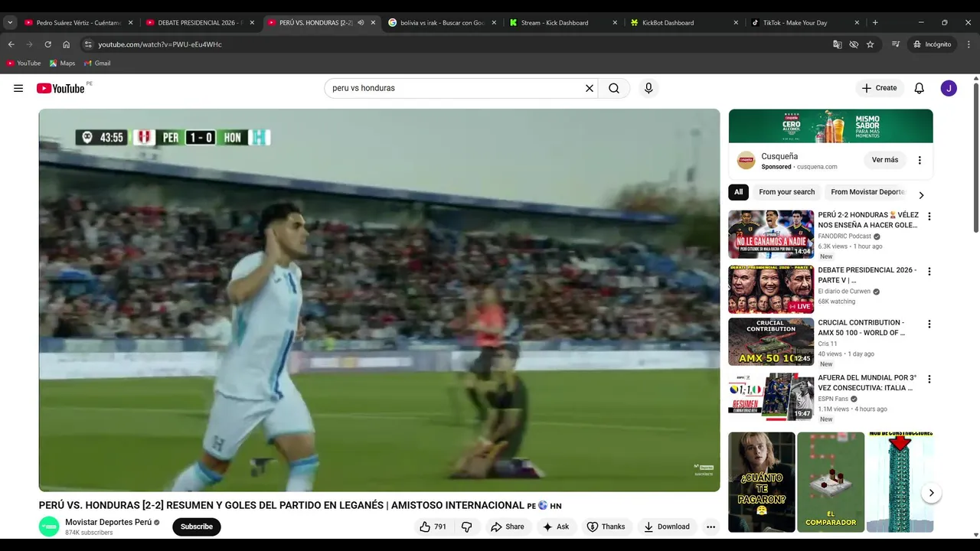Open options menu for DEBATE PRESIDENCIAL video

(929, 272)
